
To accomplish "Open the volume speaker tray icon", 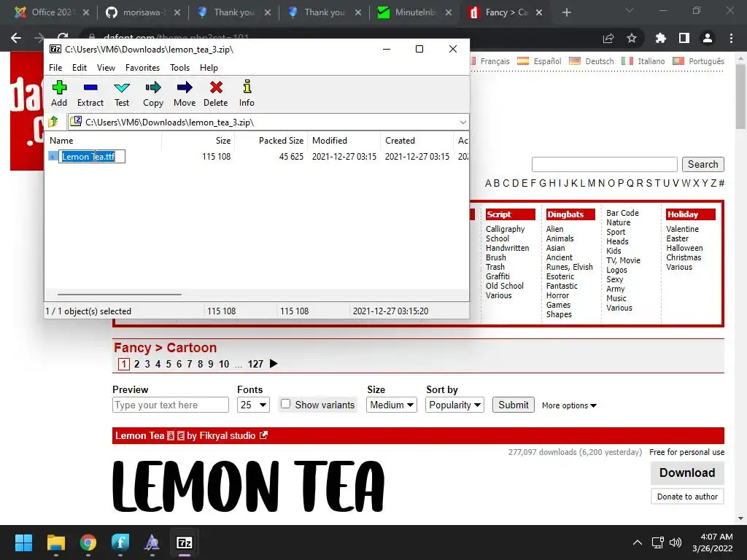I will coord(676,542).
